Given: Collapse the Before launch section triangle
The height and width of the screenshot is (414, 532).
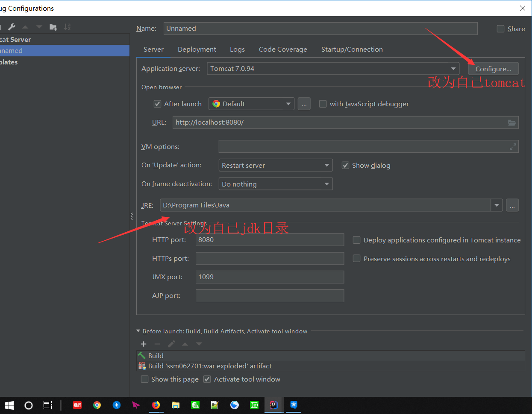Looking at the screenshot, I should pyautogui.click(x=138, y=331).
